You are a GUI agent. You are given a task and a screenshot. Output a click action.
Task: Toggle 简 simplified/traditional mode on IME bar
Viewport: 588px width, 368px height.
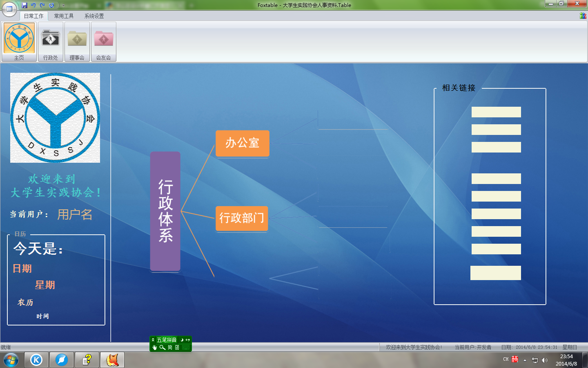pyautogui.click(x=170, y=348)
